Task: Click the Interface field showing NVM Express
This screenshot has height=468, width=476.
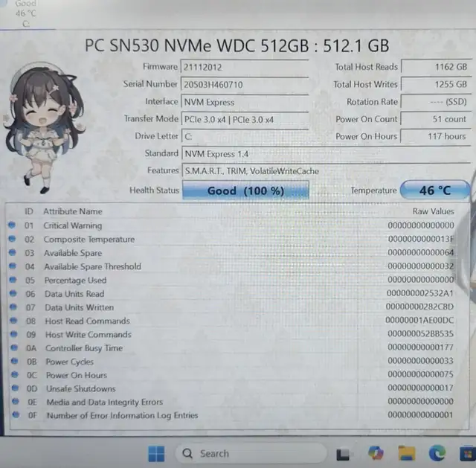Action: click(245, 102)
